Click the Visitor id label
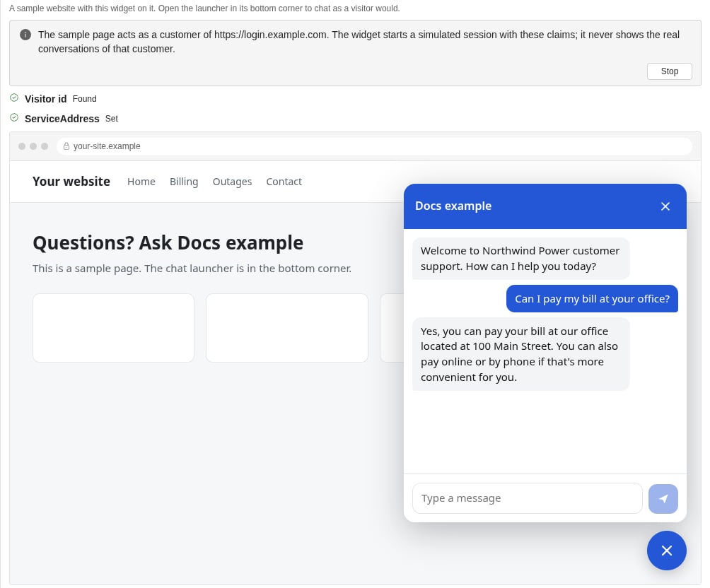Image resolution: width=710 pixels, height=588 pixels. pyautogui.click(x=46, y=99)
